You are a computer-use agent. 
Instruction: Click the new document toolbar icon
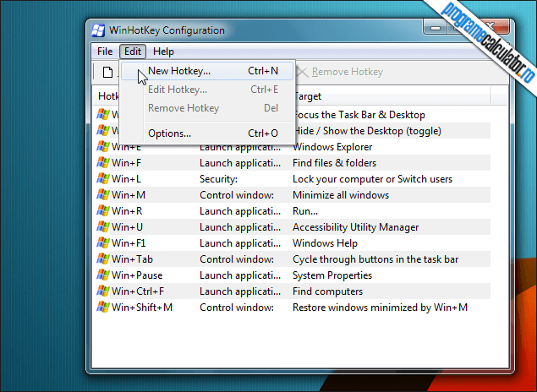tap(107, 72)
